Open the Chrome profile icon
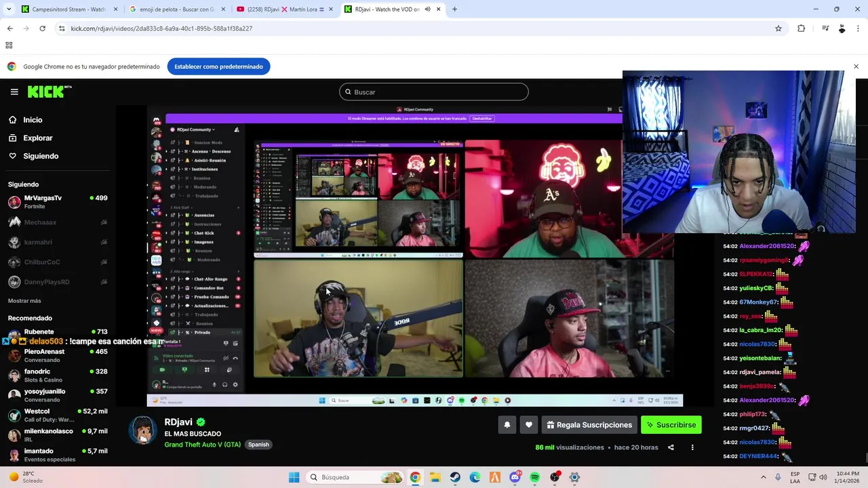 [842, 28]
